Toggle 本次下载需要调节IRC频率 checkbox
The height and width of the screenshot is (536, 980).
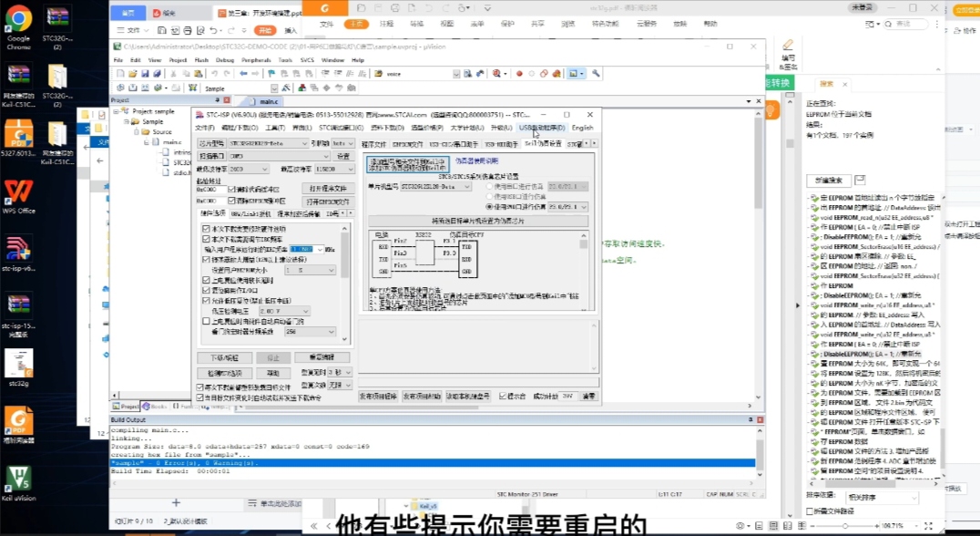point(206,239)
